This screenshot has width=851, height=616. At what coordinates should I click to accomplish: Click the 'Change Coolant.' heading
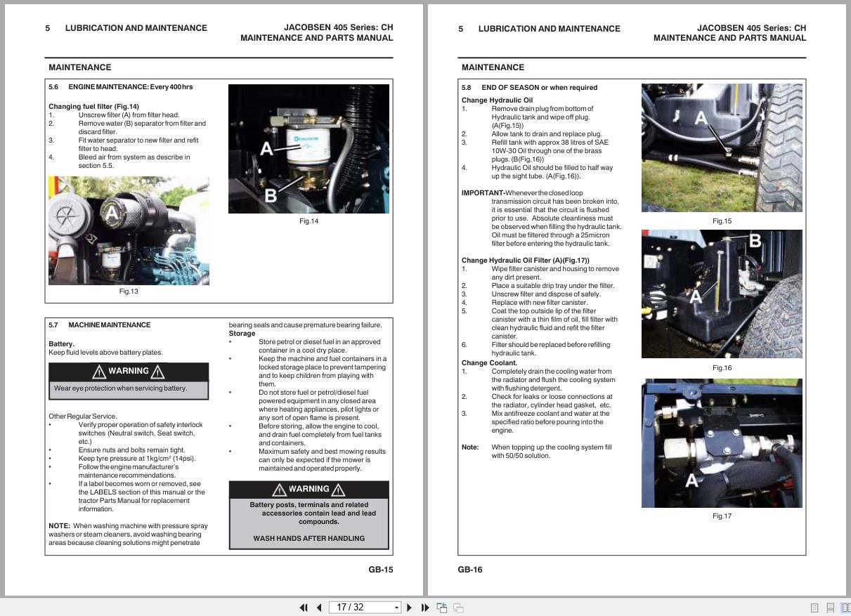pos(489,363)
